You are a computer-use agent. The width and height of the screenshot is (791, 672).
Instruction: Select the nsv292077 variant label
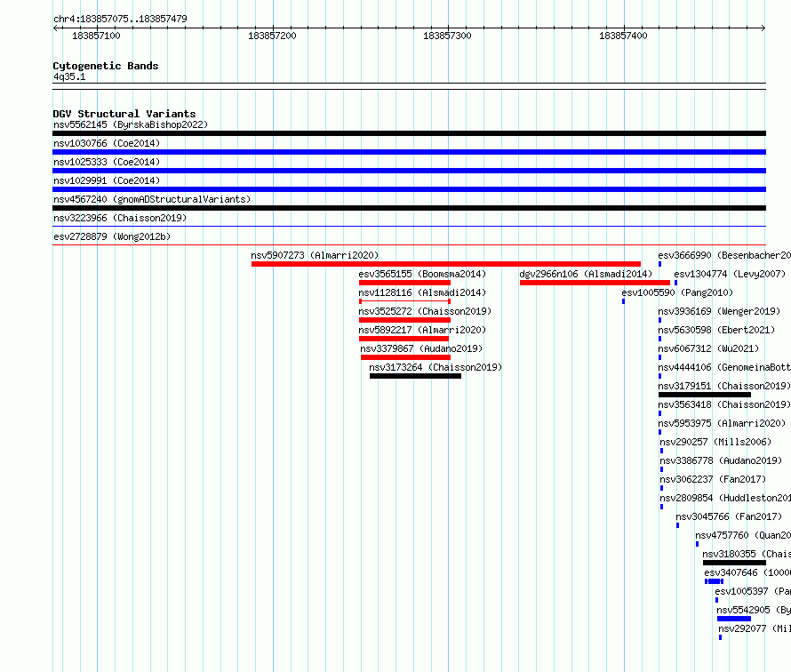tap(755, 628)
